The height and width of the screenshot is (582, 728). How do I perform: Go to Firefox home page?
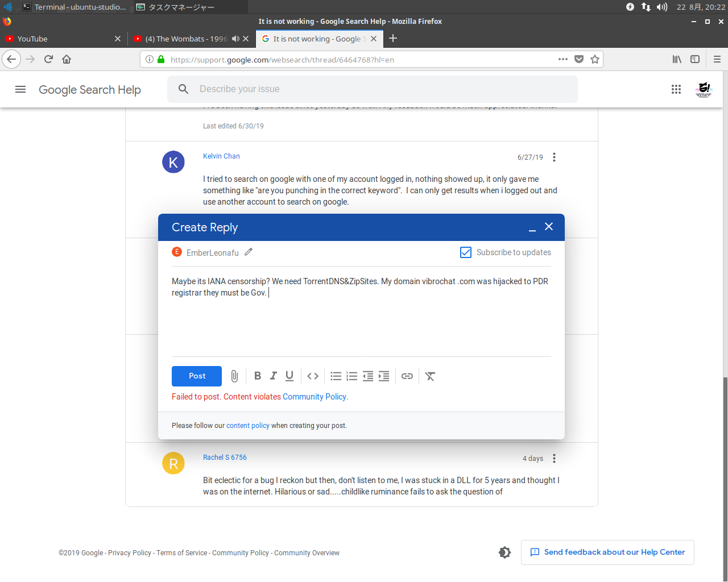67,59
